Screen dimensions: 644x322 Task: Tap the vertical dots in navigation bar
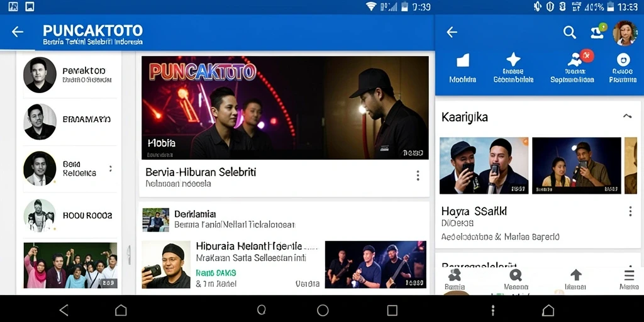493,310
